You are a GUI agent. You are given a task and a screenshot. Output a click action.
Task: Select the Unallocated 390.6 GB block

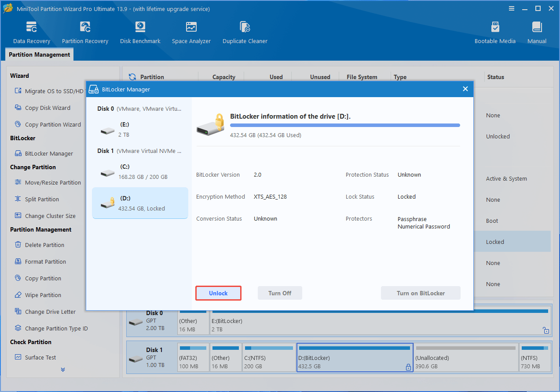(x=465, y=358)
